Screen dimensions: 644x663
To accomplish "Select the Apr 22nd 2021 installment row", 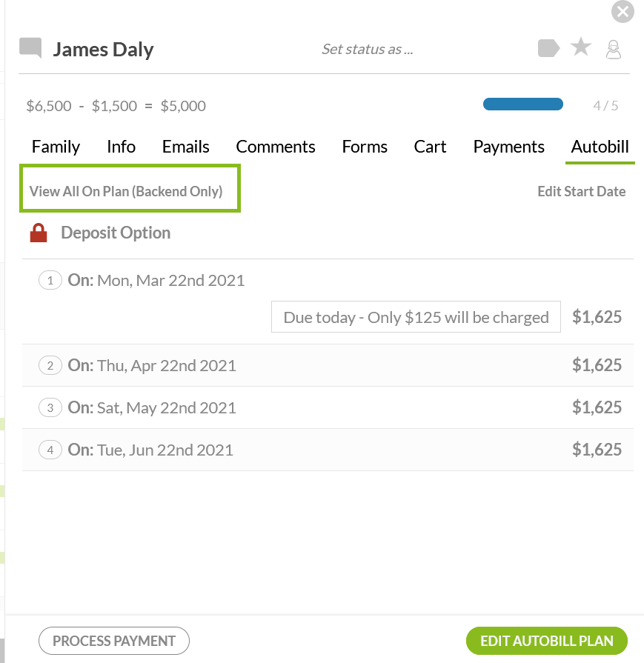I will click(x=328, y=365).
